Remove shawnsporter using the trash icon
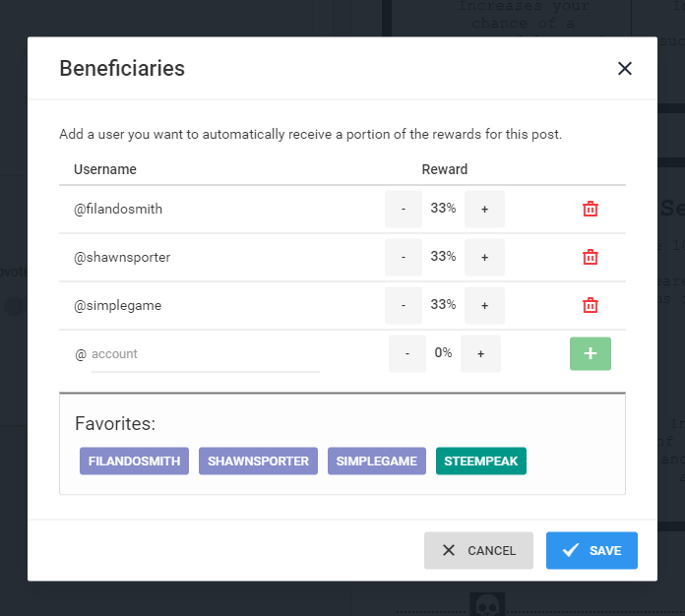This screenshot has height=616, width=685. (x=591, y=257)
